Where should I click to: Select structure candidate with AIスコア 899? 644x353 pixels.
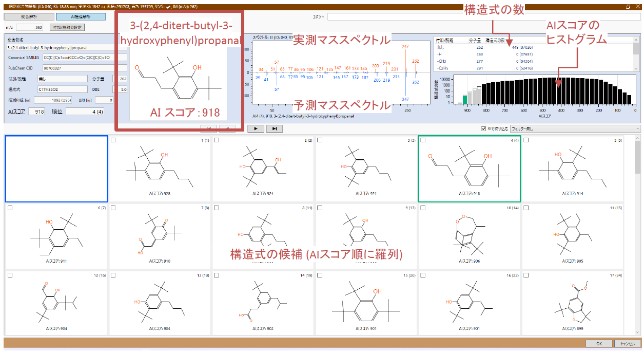pos(572,303)
